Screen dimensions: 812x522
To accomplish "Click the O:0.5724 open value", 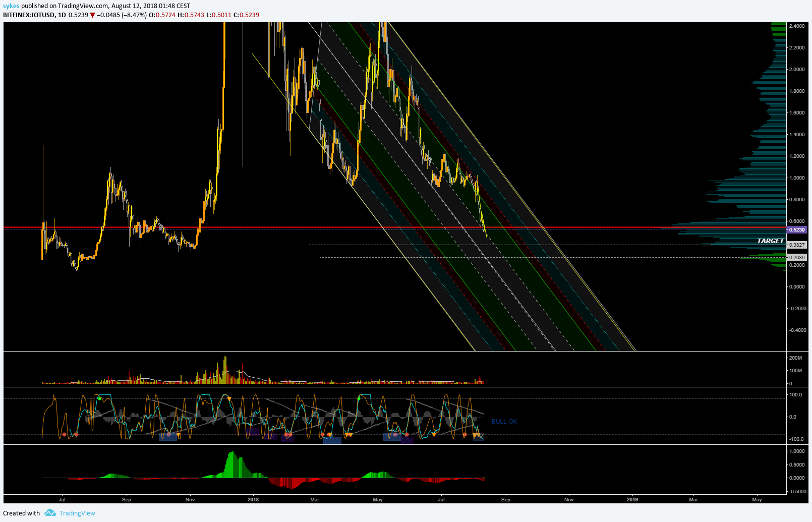I will tap(162, 15).
